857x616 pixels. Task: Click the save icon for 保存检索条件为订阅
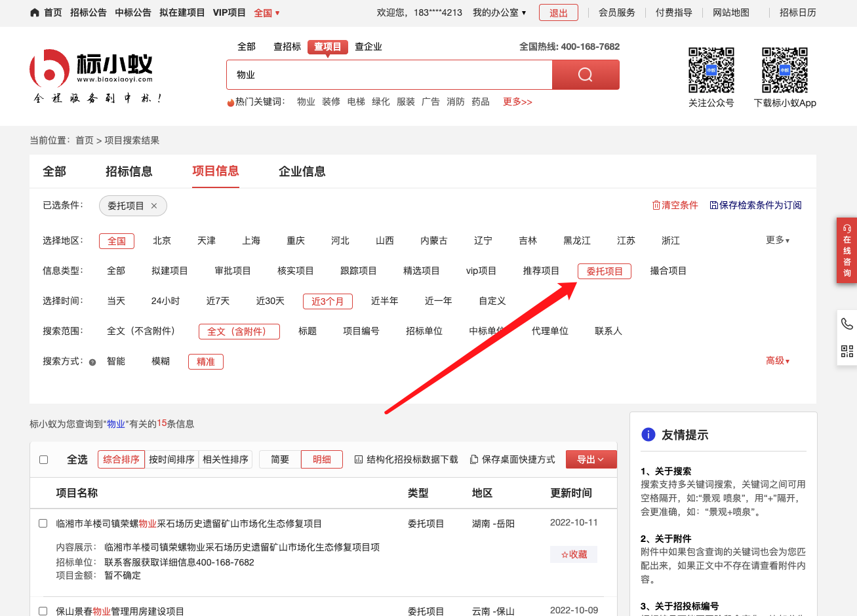tap(713, 205)
